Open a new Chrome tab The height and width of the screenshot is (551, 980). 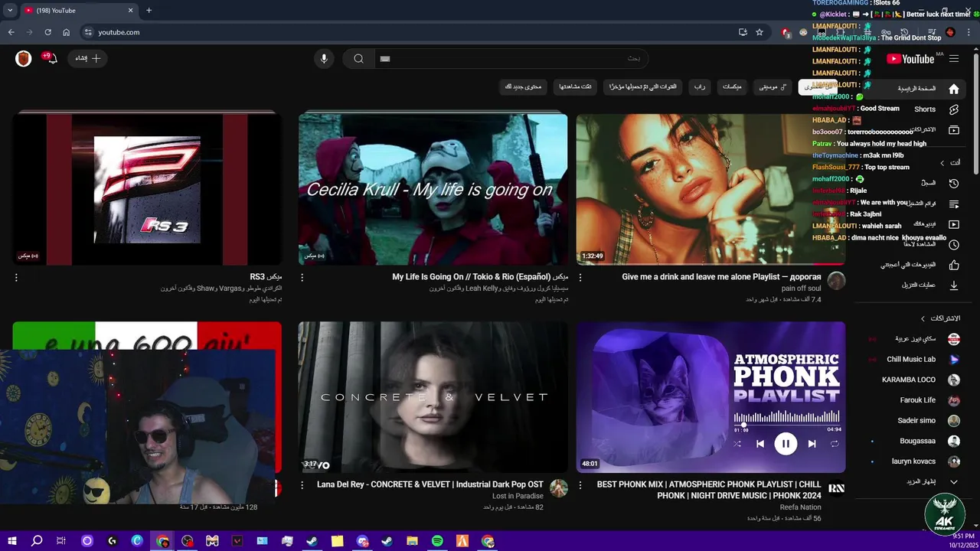click(149, 11)
